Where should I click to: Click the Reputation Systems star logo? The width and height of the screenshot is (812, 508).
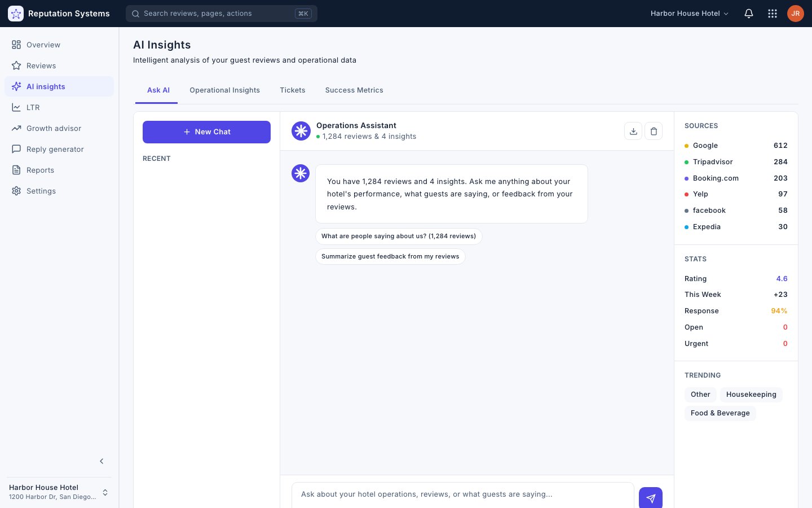(x=16, y=14)
